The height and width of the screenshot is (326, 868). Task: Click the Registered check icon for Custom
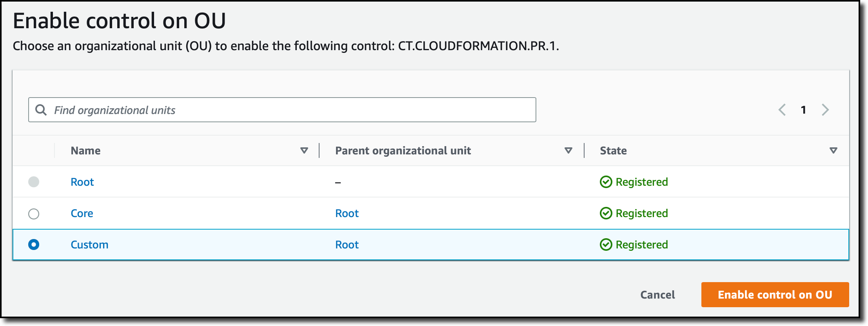click(x=606, y=244)
